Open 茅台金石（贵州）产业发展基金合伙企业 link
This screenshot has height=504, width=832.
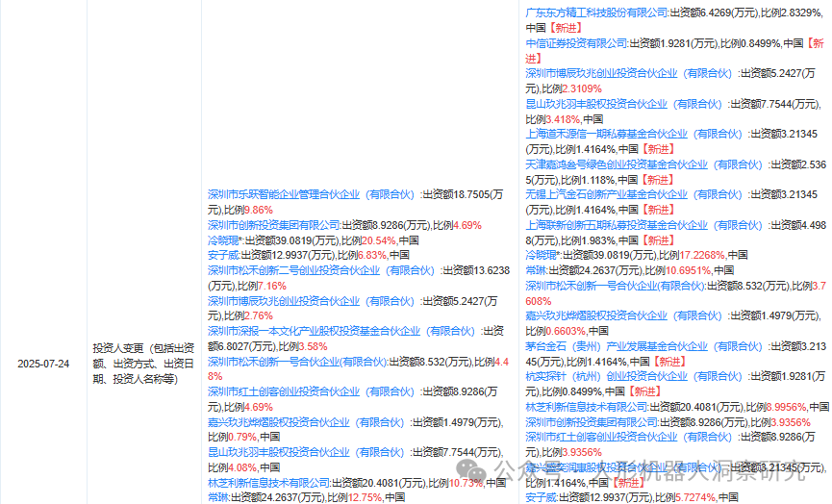(643, 346)
